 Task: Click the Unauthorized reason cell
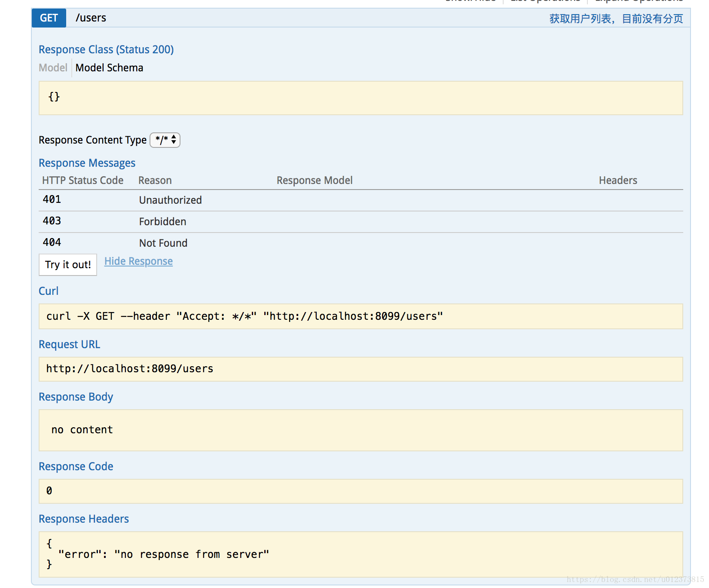tap(170, 200)
